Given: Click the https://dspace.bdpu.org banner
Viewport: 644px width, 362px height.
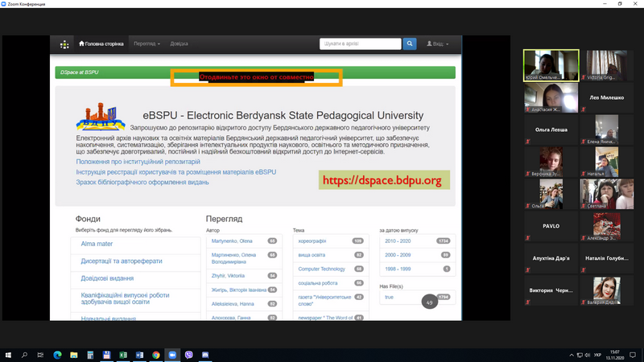Looking at the screenshot, I should tap(384, 180).
